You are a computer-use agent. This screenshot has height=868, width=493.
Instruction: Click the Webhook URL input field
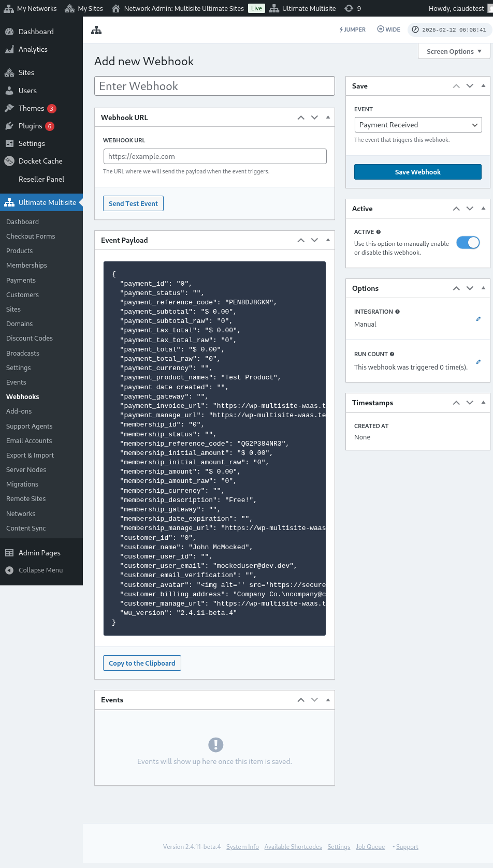click(x=215, y=156)
